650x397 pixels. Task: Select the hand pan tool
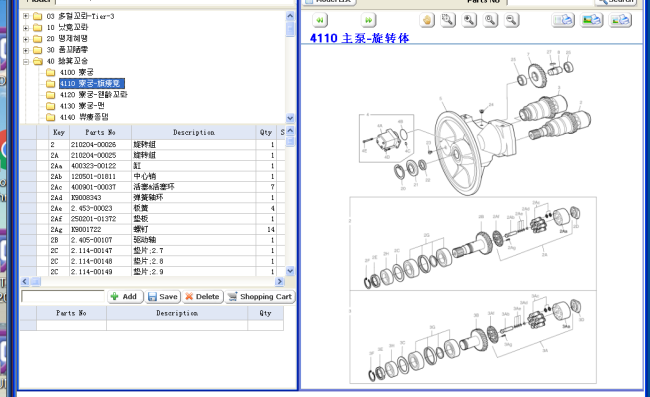(x=427, y=20)
